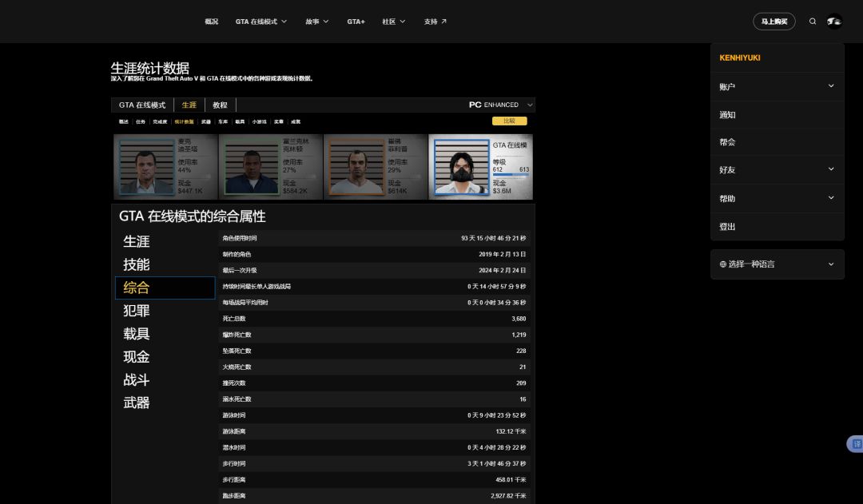Select the 统计数据 sub-tab
Screen dimensions: 863x504
pyautogui.click(x=184, y=121)
